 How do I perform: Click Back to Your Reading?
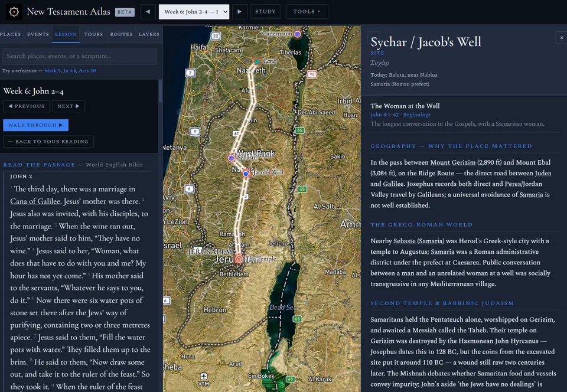pyautogui.click(x=48, y=142)
